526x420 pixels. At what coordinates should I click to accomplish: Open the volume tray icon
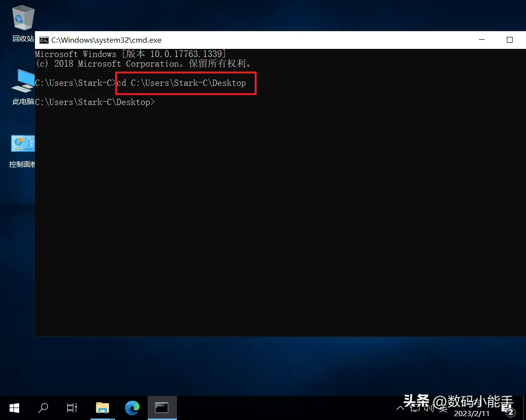429,408
